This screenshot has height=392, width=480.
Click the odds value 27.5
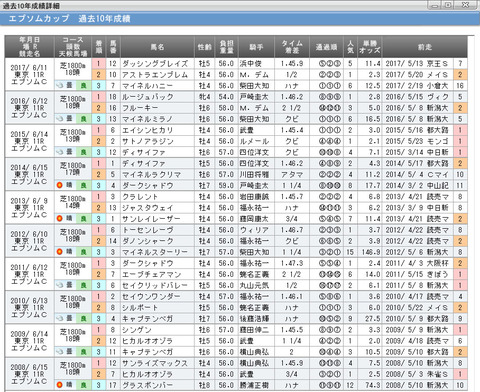tap(373, 319)
